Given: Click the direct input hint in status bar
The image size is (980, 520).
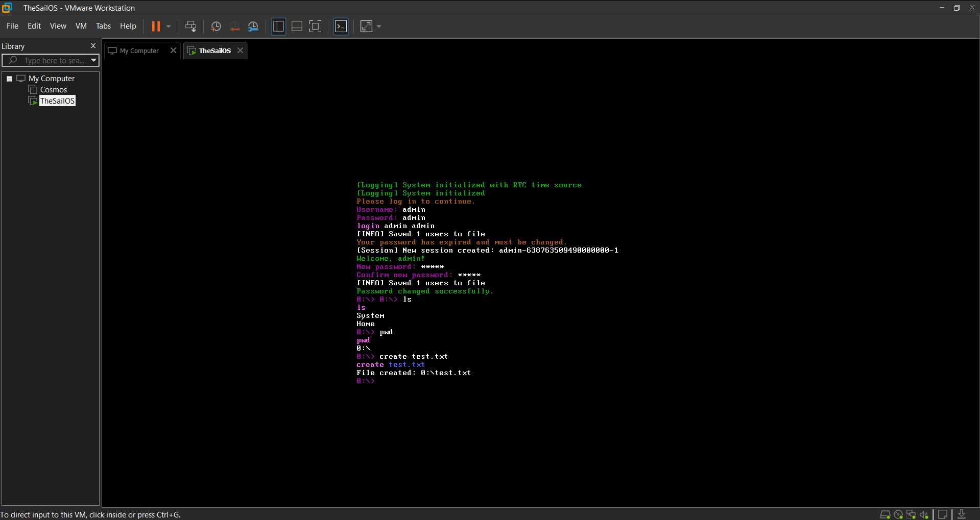Looking at the screenshot, I should 90,514.
